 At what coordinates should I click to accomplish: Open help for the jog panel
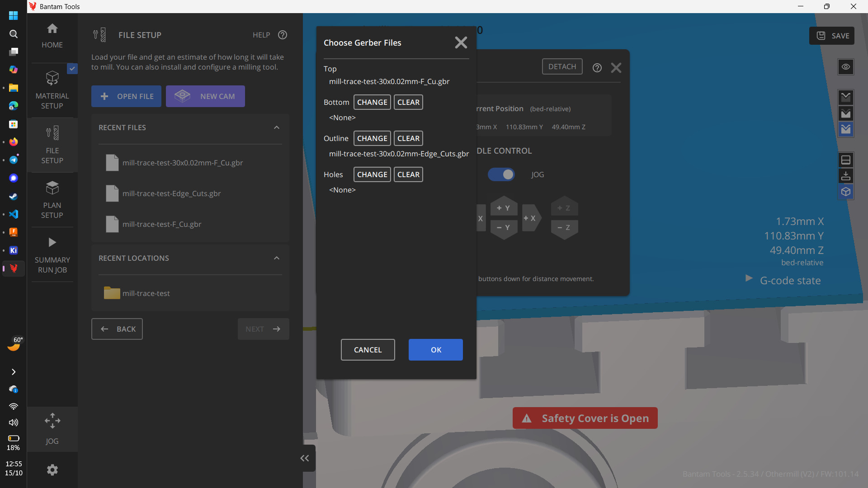tap(597, 68)
